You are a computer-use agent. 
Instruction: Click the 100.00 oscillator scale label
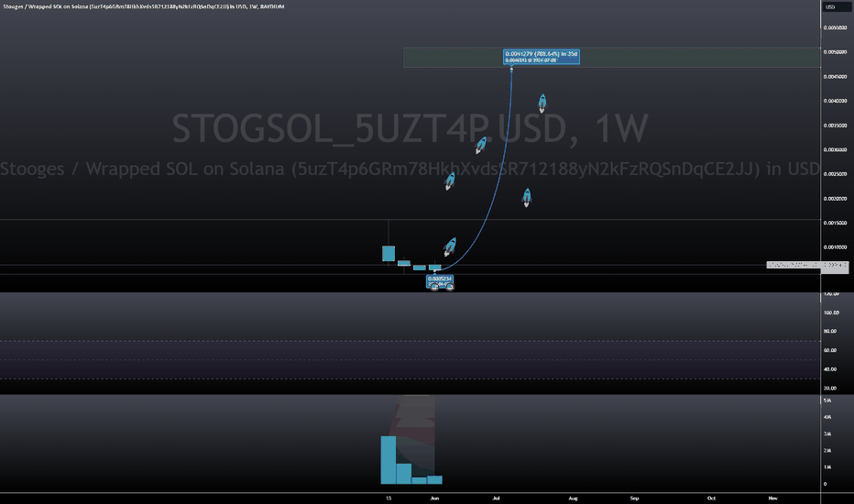click(831, 312)
